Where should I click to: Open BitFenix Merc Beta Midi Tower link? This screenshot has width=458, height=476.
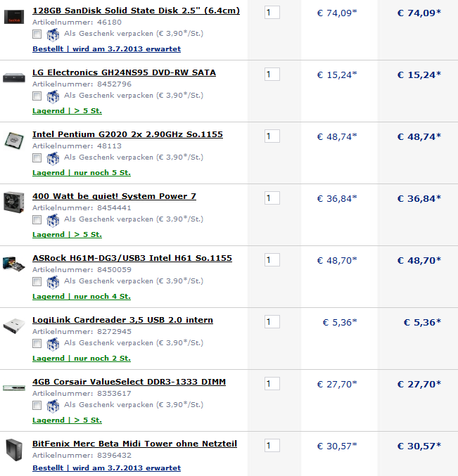coord(134,444)
